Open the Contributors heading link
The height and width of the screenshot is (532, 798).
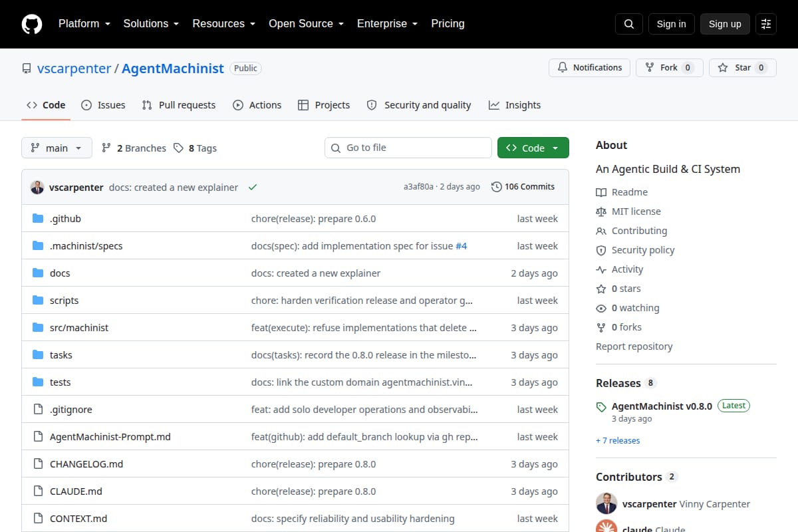pyautogui.click(x=636, y=477)
